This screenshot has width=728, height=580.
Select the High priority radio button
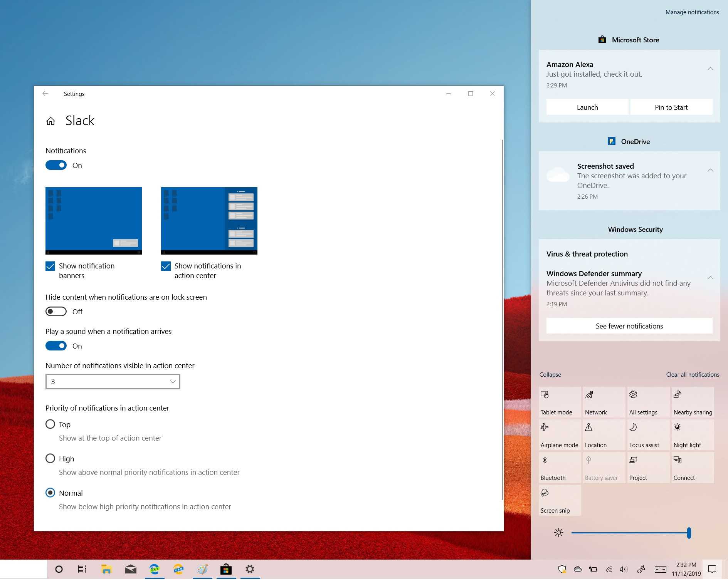(x=50, y=458)
